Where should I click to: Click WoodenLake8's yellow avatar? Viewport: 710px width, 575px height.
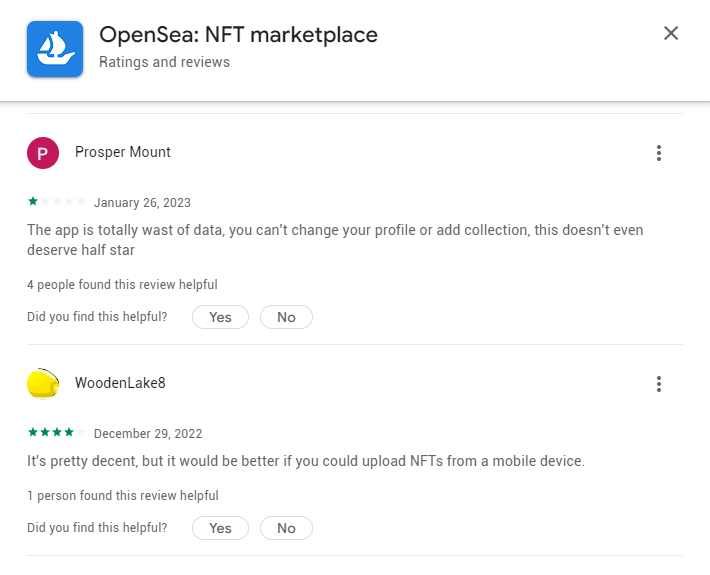[x=43, y=384]
